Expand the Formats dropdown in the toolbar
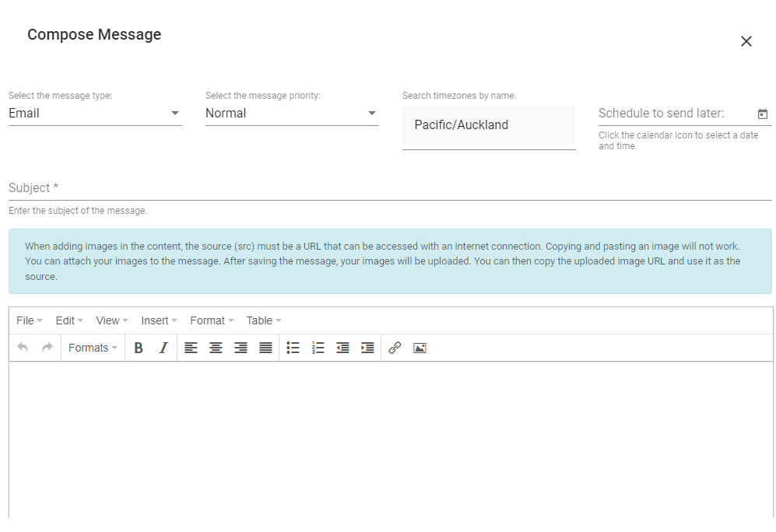This screenshot has height=532, width=776. (x=93, y=348)
